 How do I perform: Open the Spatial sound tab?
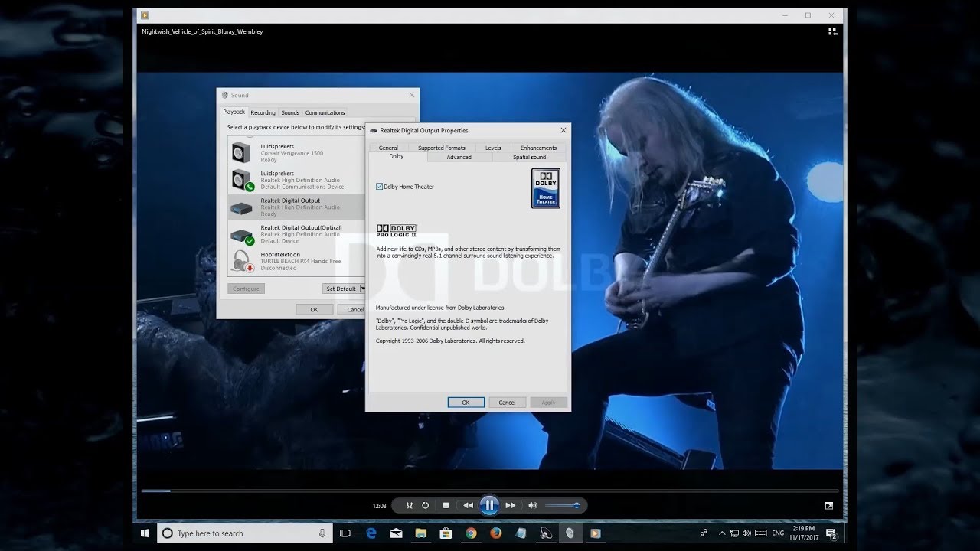(x=530, y=157)
